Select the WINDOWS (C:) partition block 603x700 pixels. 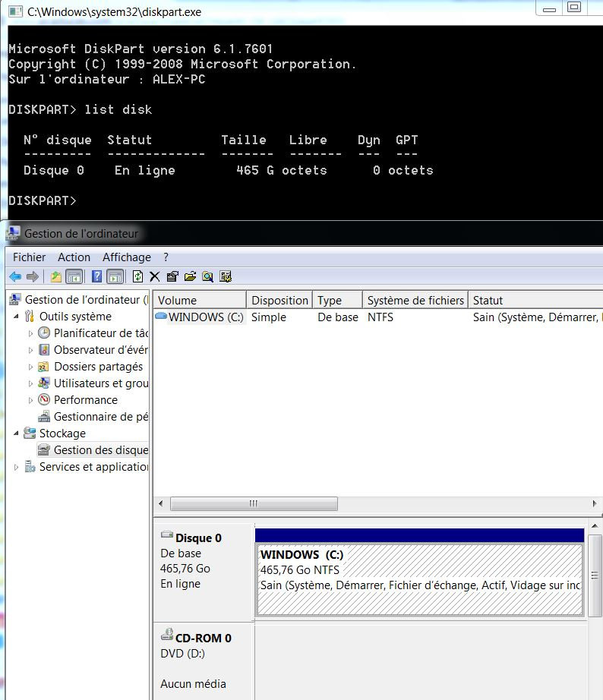coord(419,578)
